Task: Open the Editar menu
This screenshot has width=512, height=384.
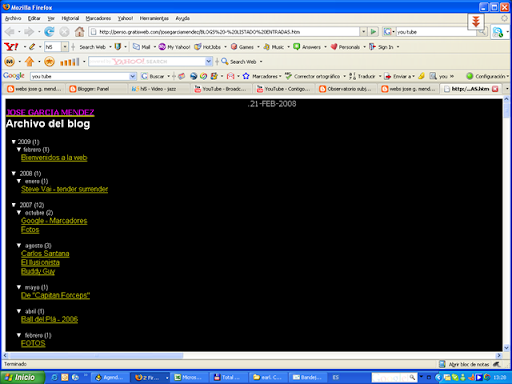Action: [34, 18]
